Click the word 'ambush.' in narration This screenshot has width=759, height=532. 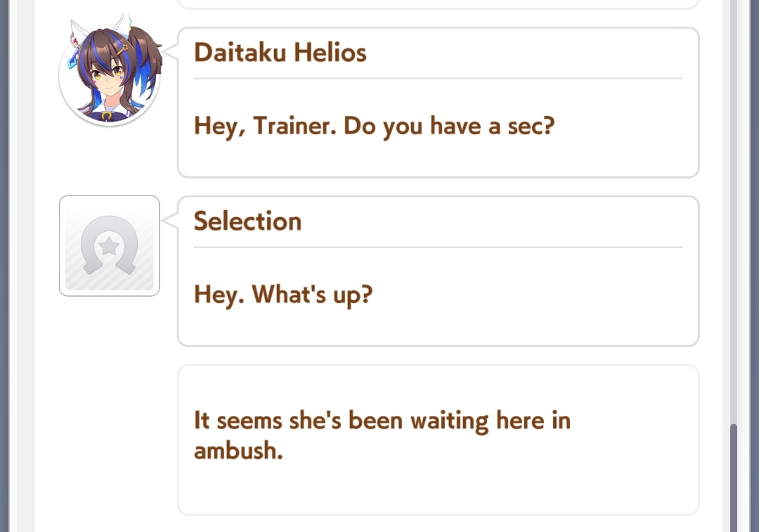point(238,451)
